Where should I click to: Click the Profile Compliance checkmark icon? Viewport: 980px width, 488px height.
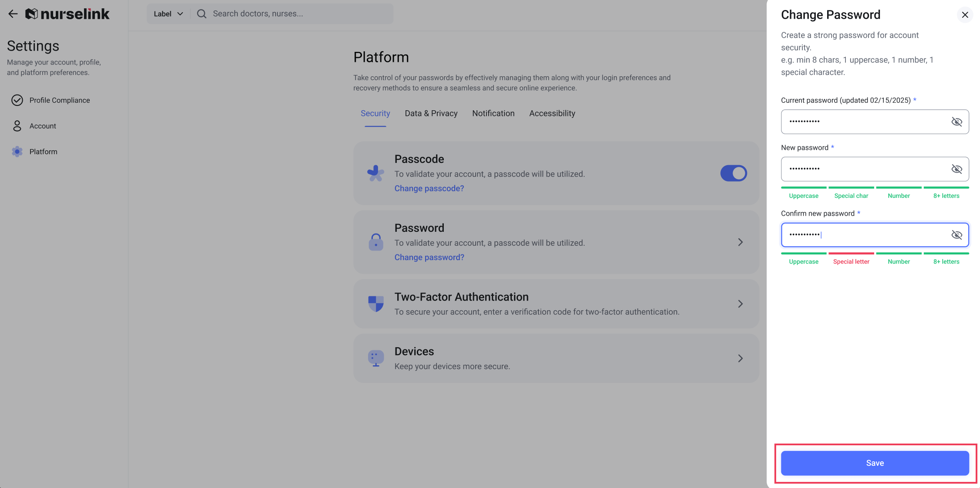[17, 100]
